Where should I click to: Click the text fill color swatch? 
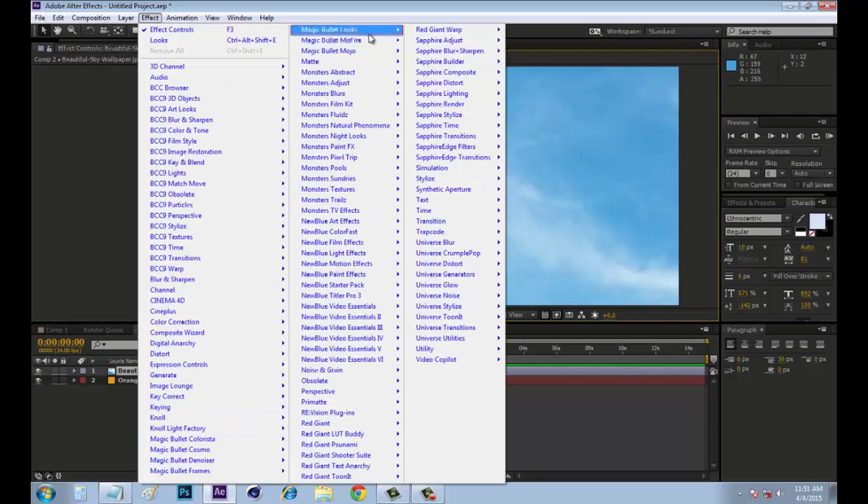click(817, 221)
